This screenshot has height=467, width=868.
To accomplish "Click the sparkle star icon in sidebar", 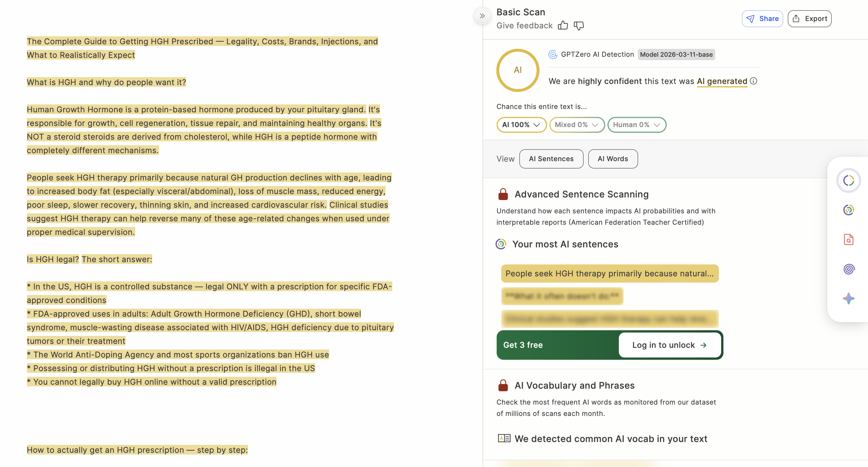I will 848,298.
